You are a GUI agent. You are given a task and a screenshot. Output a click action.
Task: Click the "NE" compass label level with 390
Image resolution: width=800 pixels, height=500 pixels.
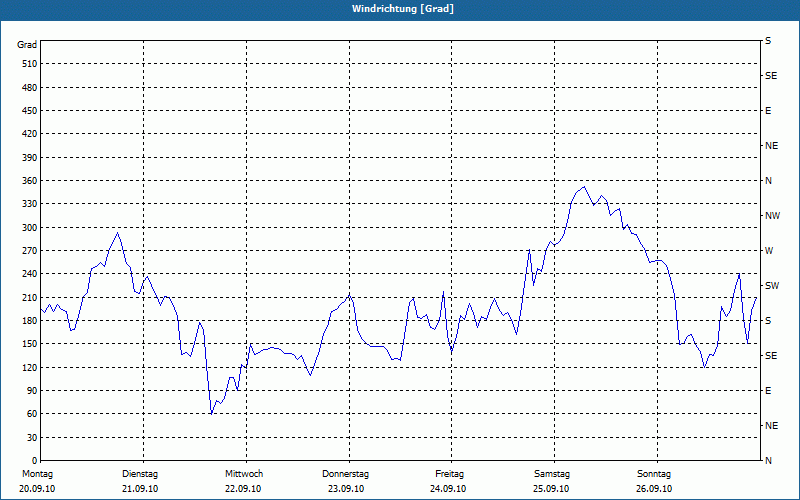pos(772,146)
